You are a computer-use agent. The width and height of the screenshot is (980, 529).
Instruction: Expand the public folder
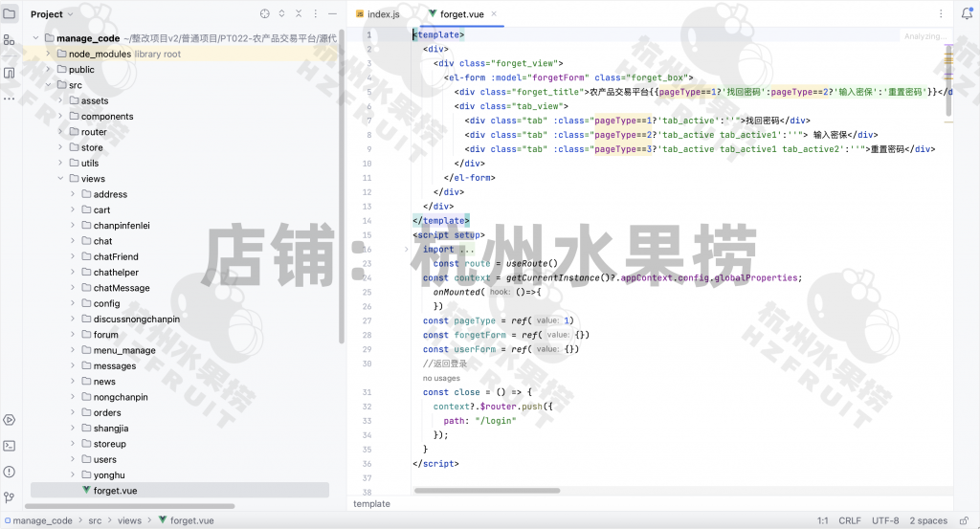point(48,69)
